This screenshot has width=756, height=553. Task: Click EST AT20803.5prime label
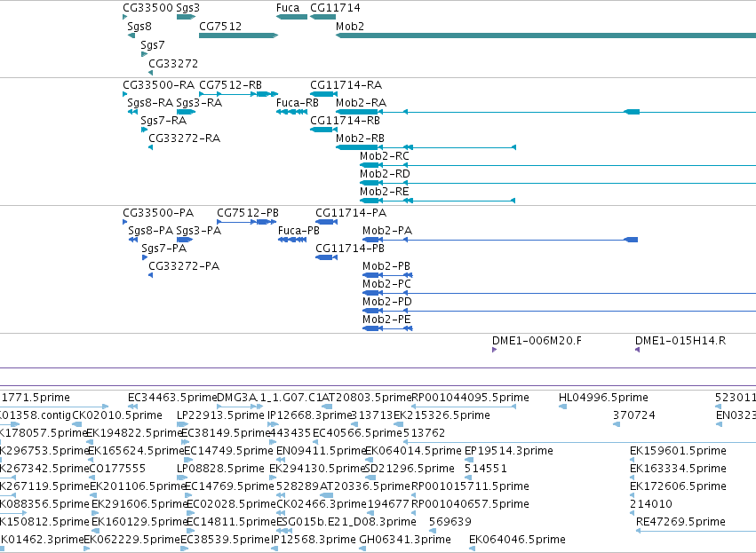point(366,399)
